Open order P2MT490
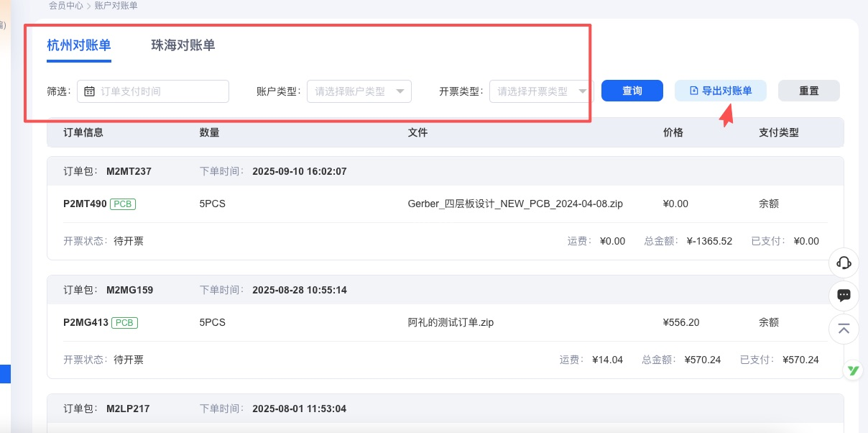The image size is (868, 433). [x=85, y=204]
